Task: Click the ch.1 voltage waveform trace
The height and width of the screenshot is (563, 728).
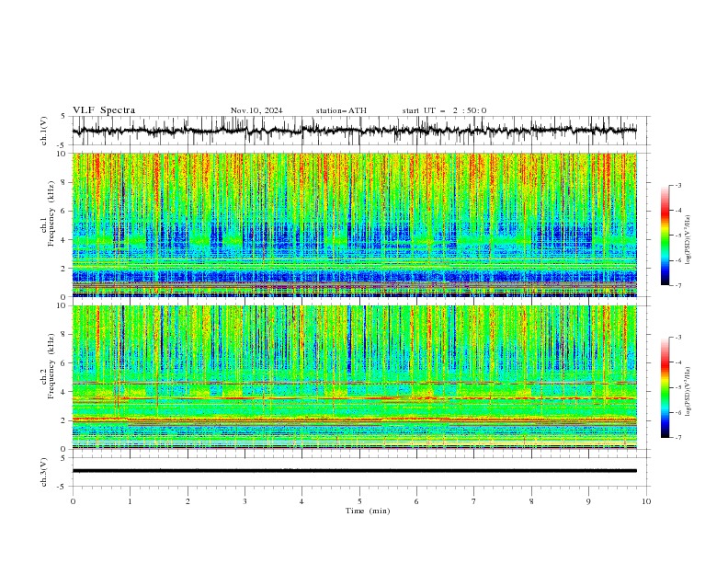Action: pyautogui.click(x=354, y=131)
